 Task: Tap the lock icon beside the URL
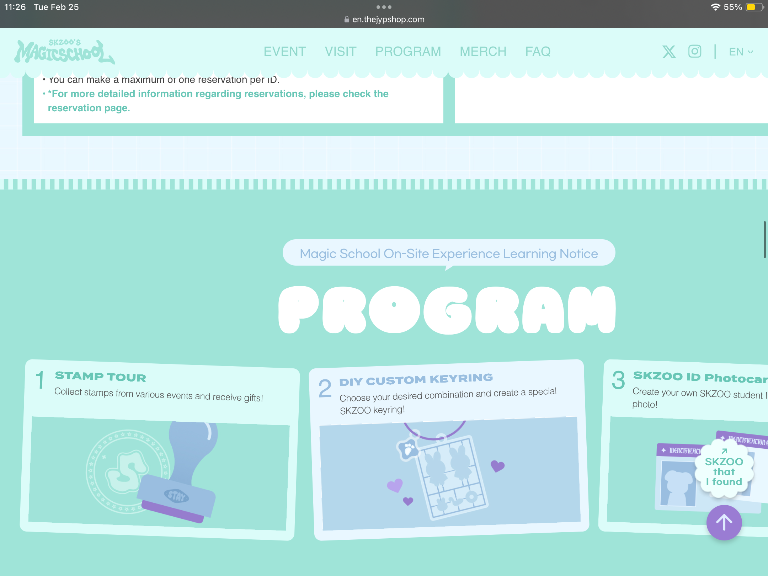pos(347,20)
